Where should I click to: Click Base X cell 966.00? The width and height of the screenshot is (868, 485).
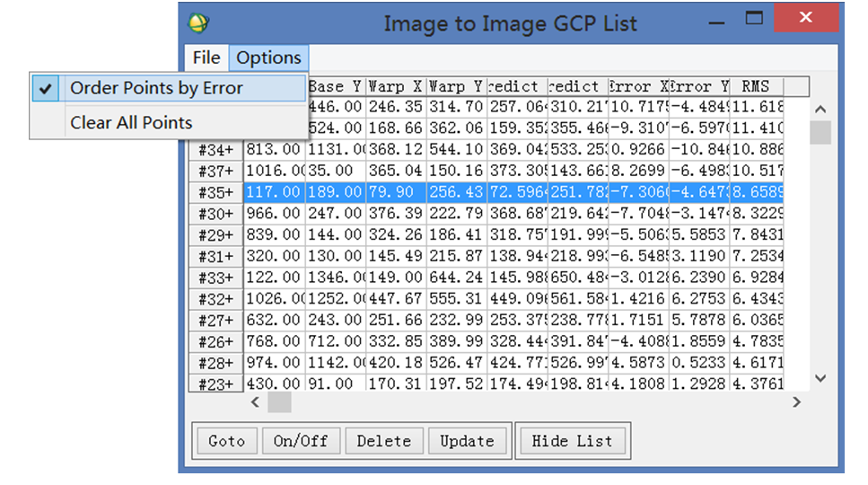pyautogui.click(x=274, y=214)
